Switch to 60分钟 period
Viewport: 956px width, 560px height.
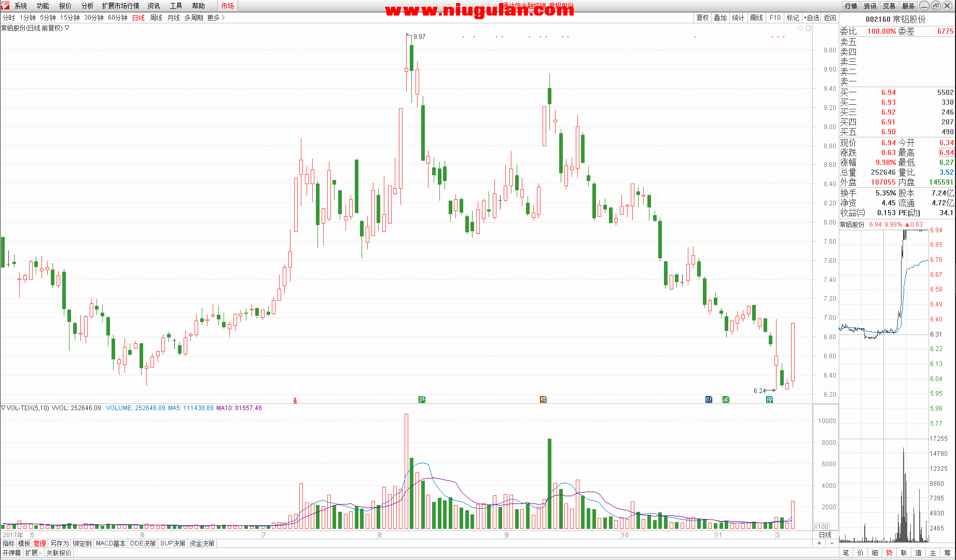[118, 18]
